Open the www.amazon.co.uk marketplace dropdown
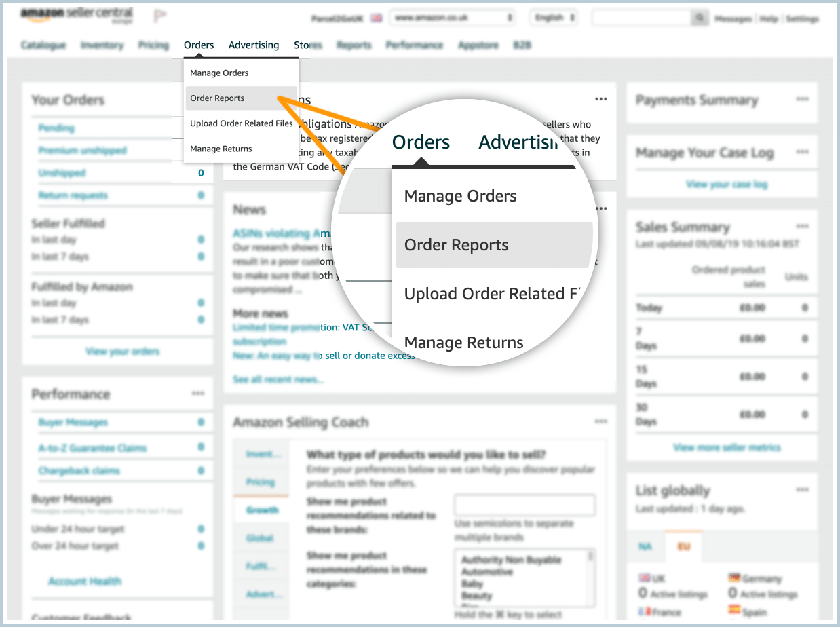Viewport: 840px width, 627px height. tap(452, 18)
